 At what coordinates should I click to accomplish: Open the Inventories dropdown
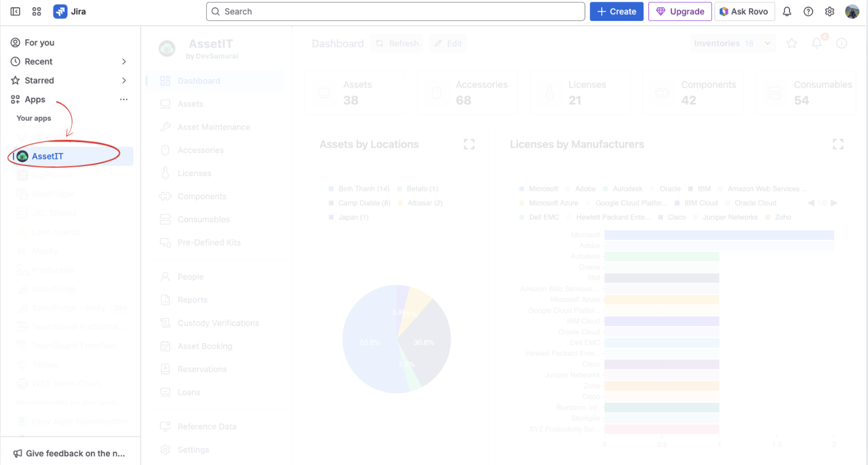[732, 44]
